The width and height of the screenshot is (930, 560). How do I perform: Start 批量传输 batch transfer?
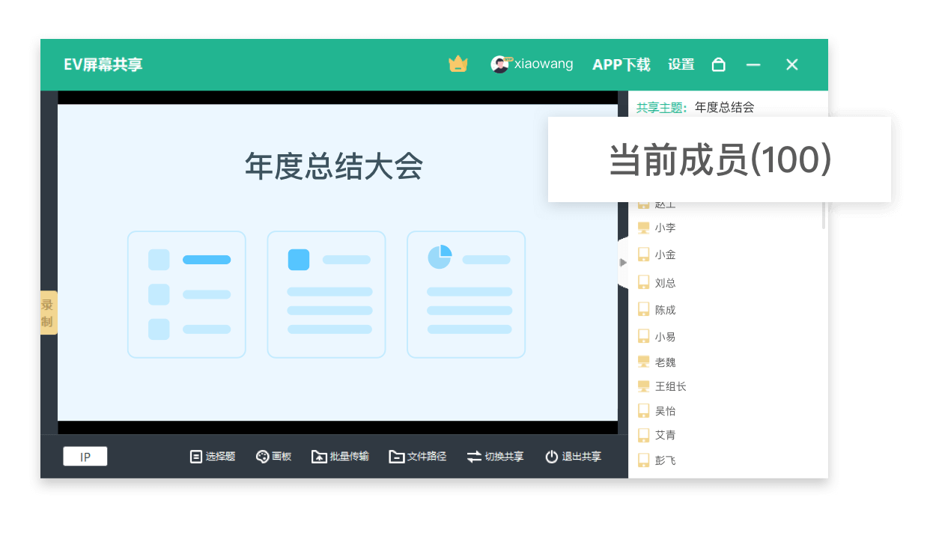pyautogui.click(x=340, y=457)
